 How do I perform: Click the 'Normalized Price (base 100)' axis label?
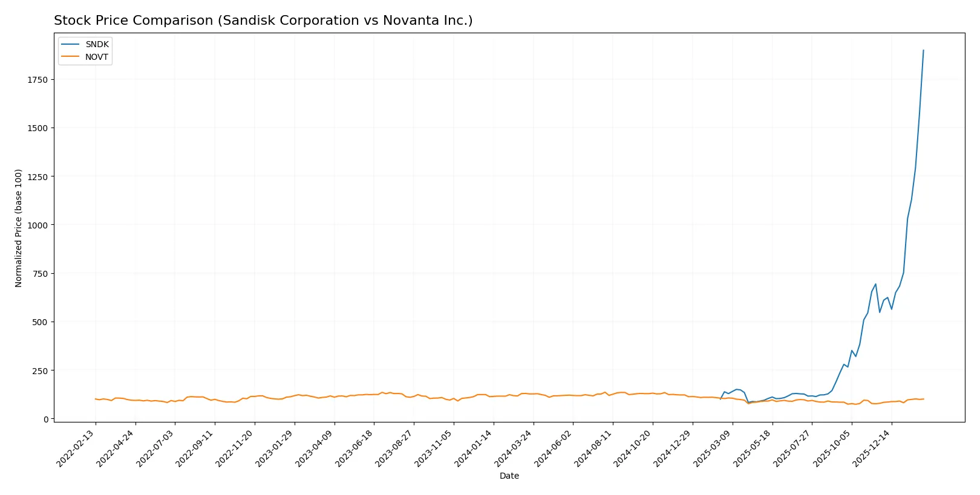(x=19, y=228)
